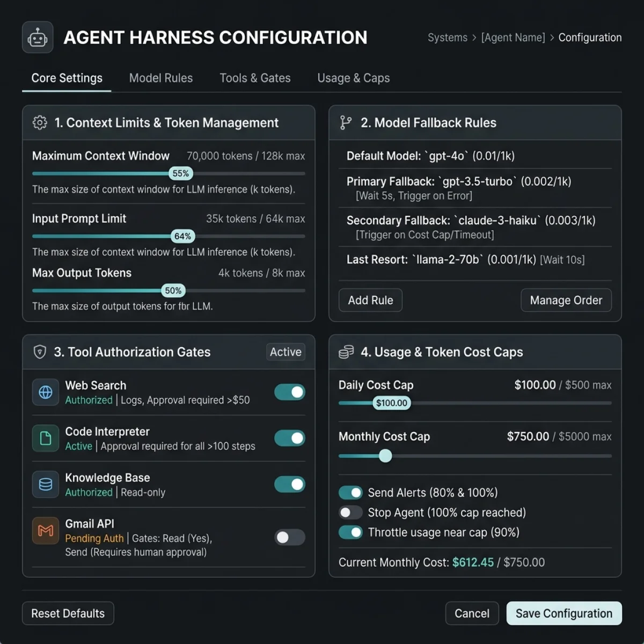
Task: Open [Agent Name] in the breadcrumb
Action: click(513, 38)
